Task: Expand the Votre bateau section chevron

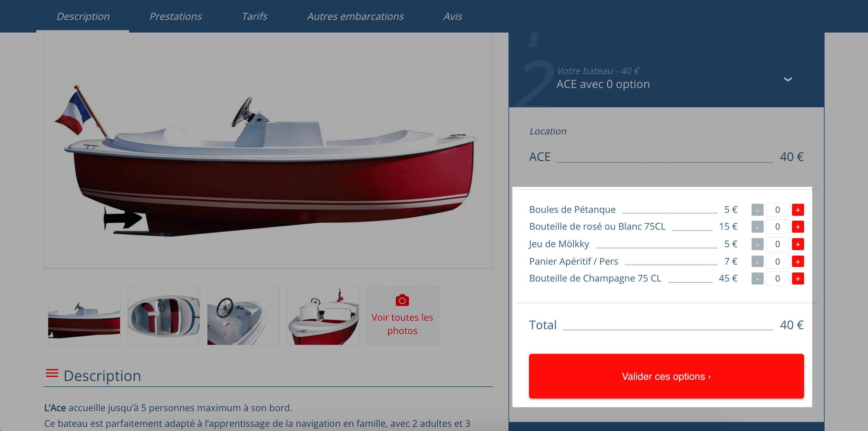Action: 787,80
